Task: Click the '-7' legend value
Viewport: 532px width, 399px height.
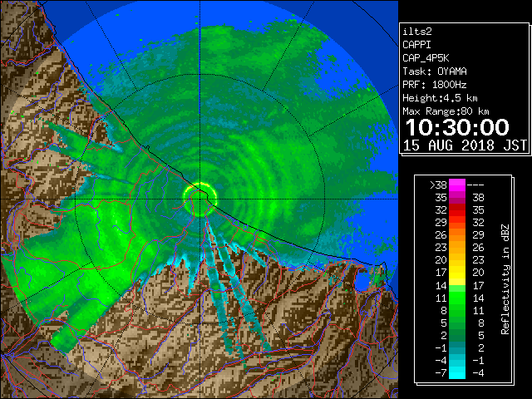Action: tap(441, 373)
